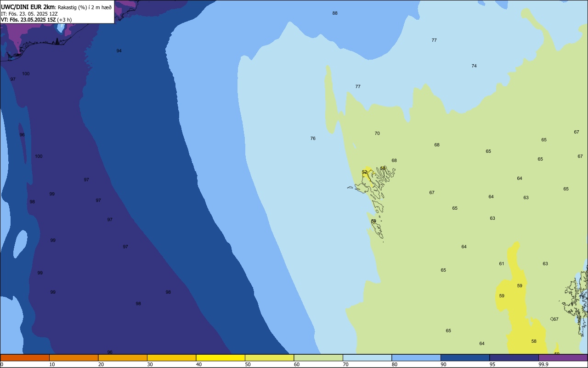Viewport: 588px width, 368px height.
Task: Click the legend tick label 10
Action: pos(52,364)
